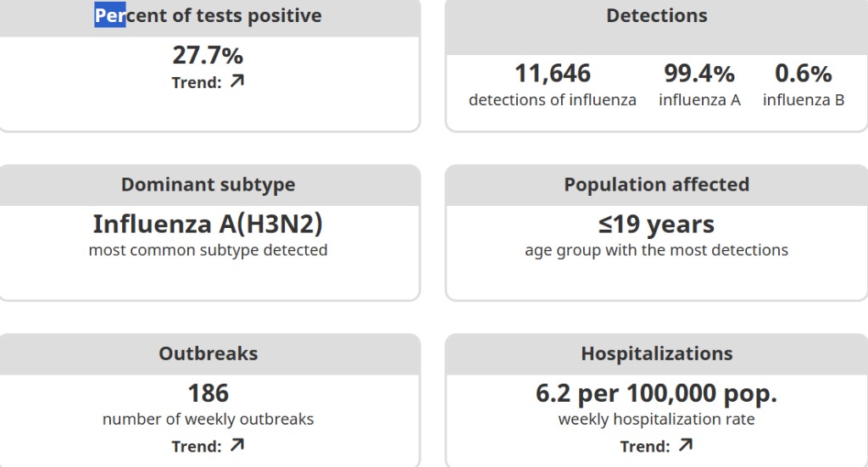Click the Percent of tests positive header

(208, 16)
